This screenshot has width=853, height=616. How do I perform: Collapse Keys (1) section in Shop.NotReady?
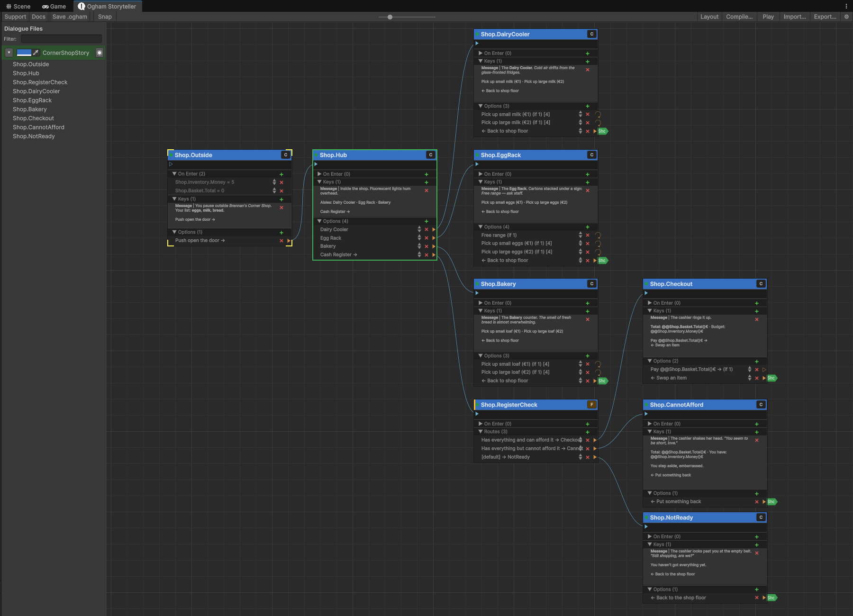click(650, 544)
